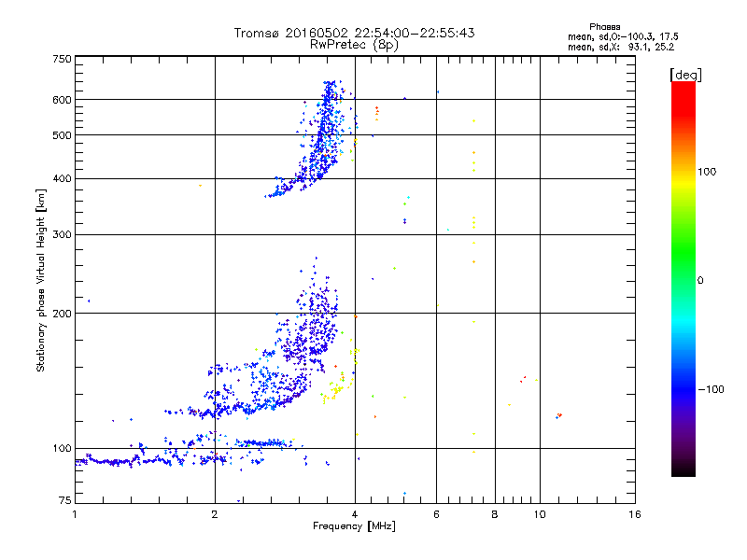Viewport: 747px width, 560px height.
Task: Click the red data points near 10.5 MHz
Action: [x=559, y=415]
